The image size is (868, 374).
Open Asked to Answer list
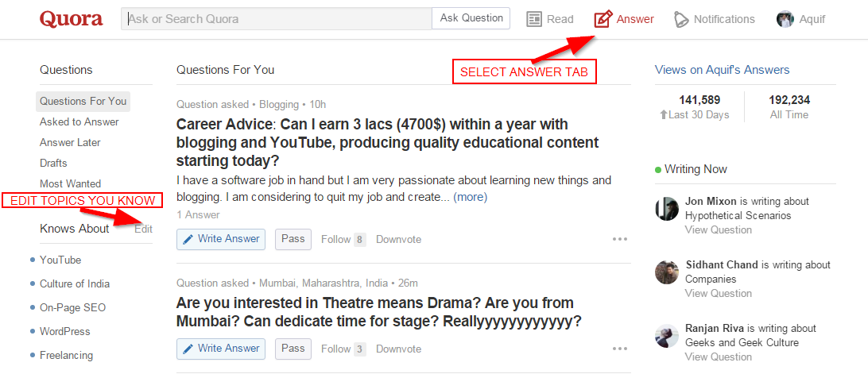(x=79, y=121)
